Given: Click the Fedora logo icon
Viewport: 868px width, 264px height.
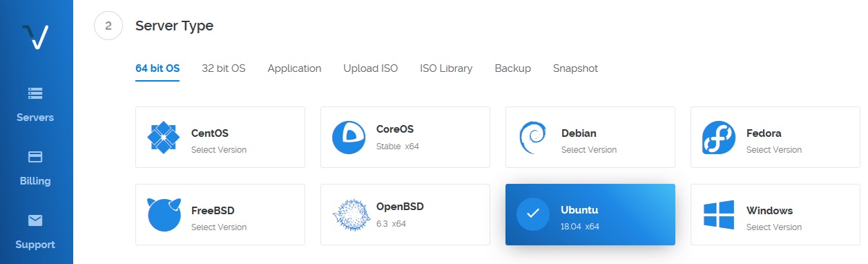Looking at the screenshot, I should [x=719, y=137].
